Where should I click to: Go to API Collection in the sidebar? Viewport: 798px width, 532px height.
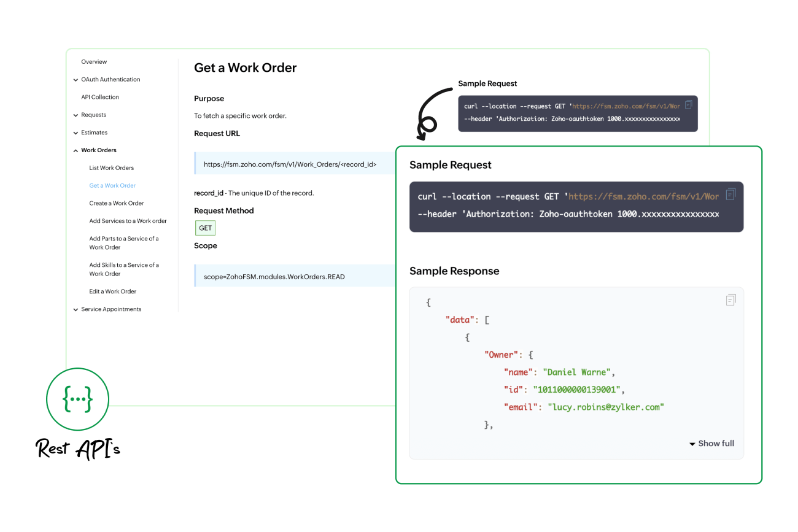[x=100, y=98]
